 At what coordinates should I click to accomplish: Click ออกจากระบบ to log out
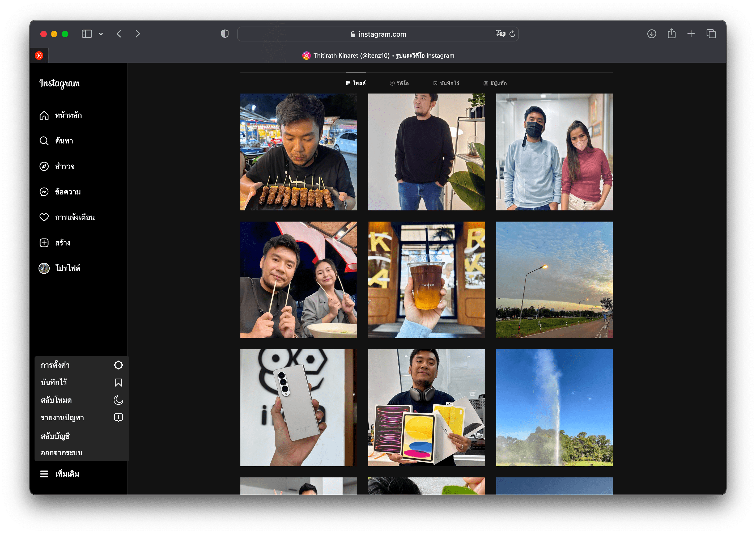(62, 453)
